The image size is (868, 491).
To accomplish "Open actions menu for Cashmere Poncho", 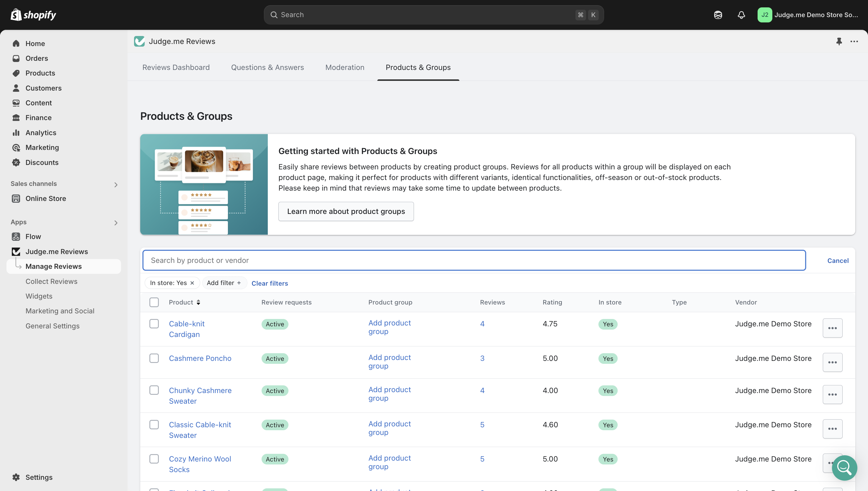I will point(832,362).
